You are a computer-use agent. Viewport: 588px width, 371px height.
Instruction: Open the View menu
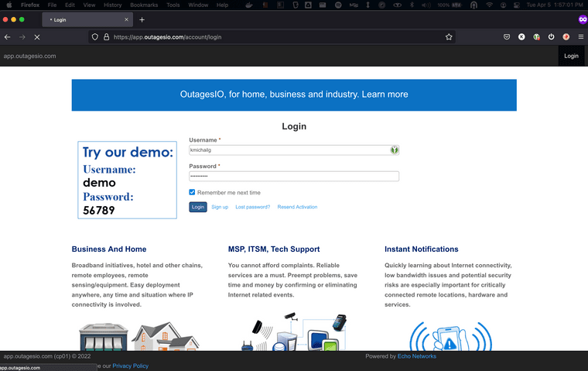(x=89, y=5)
